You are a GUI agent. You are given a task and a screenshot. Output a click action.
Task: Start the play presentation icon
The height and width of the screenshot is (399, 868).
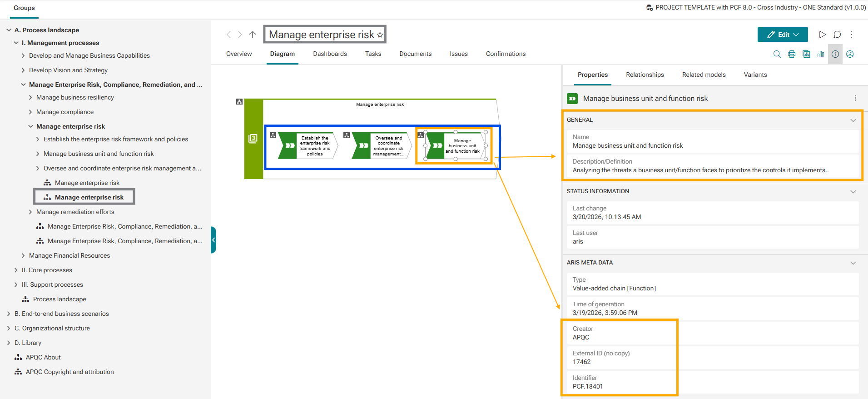822,35
